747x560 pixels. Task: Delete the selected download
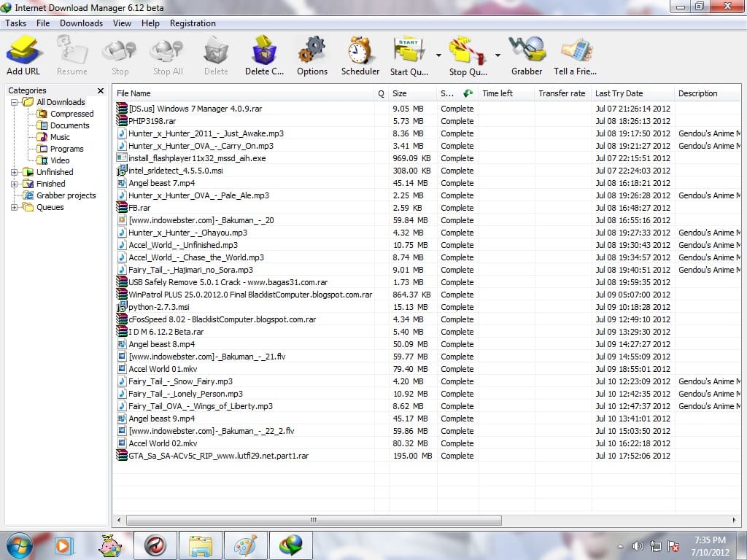point(216,52)
